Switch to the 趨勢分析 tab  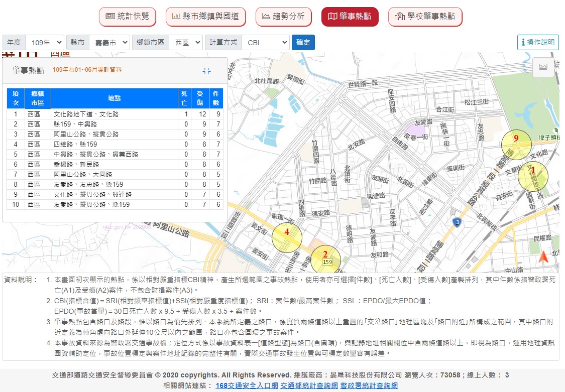[x=283, y=17]
